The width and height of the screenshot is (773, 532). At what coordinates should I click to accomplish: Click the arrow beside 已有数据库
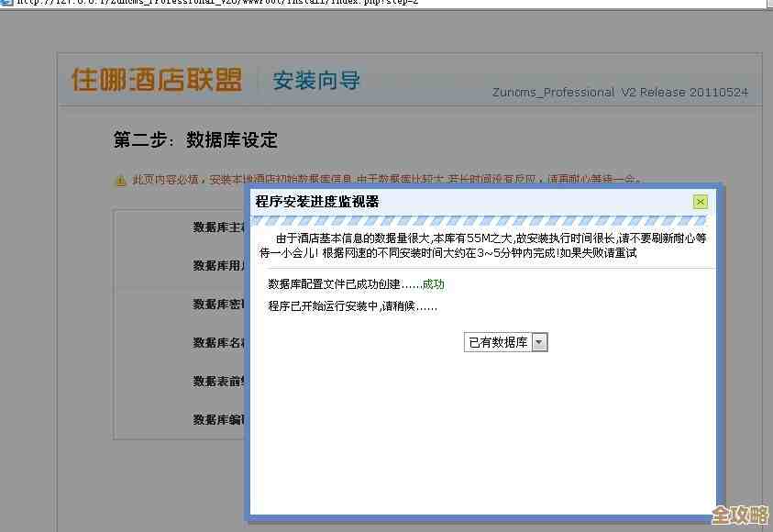pos(539,341)
